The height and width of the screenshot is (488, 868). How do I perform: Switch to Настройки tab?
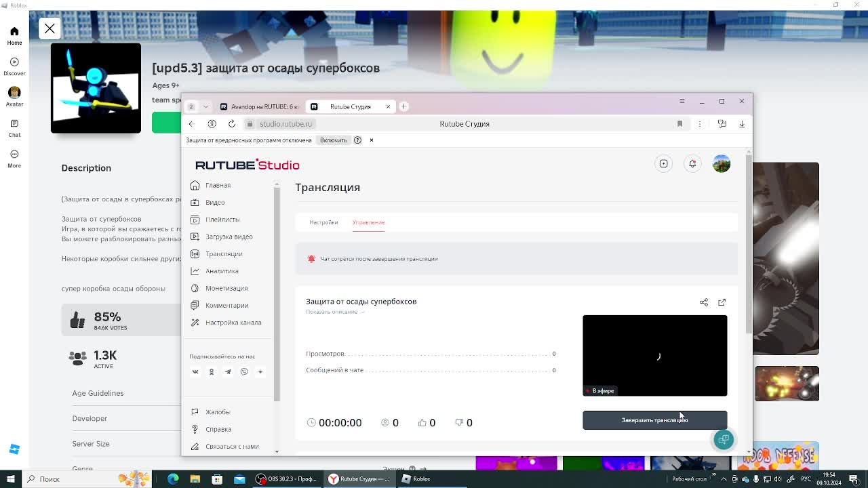(323, 222)
